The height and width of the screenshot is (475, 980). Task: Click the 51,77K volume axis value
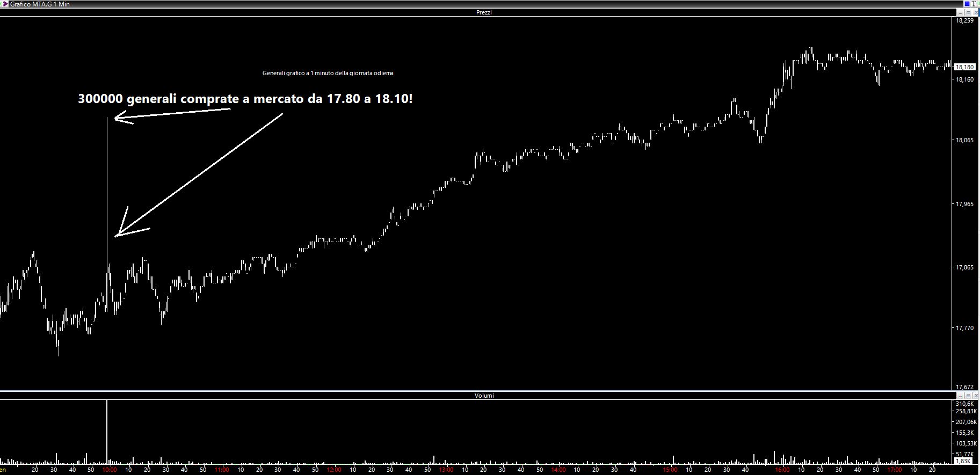(965, 454)
